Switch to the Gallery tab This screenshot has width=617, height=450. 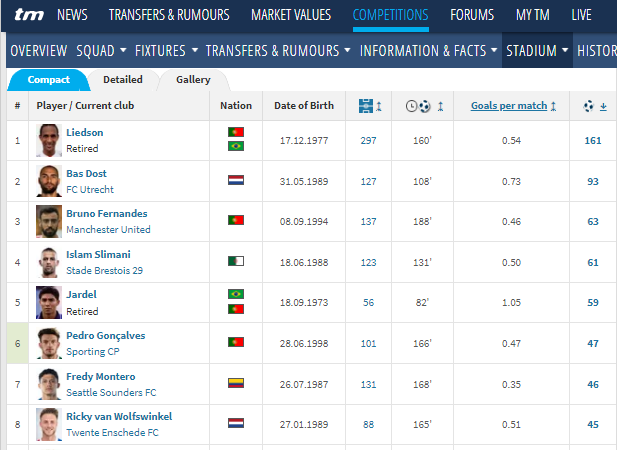pyautogui.click(x=193, y=80)
